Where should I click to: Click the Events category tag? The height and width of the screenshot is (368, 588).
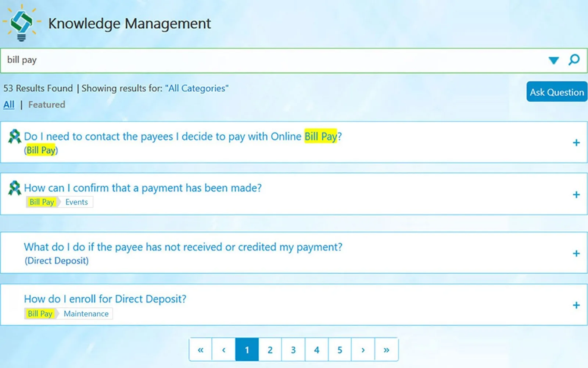click(x=76, y=202)
